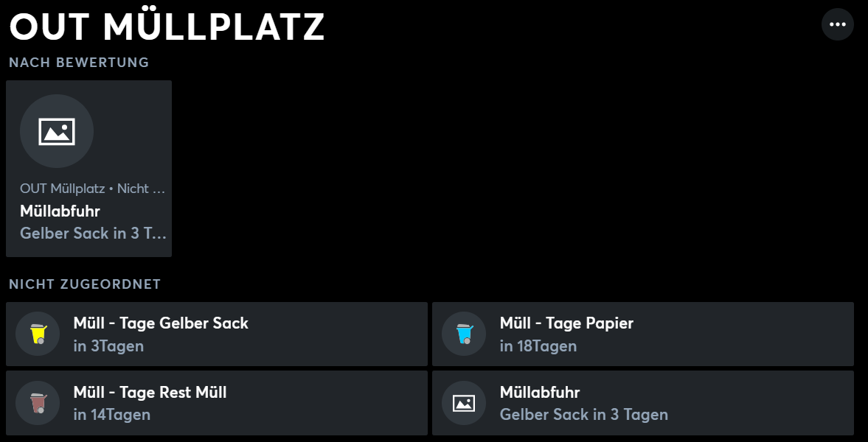Screen dimensions: 868x442
Task: Click the 'in 14Tagen' status text
Action: pos(112,415)
